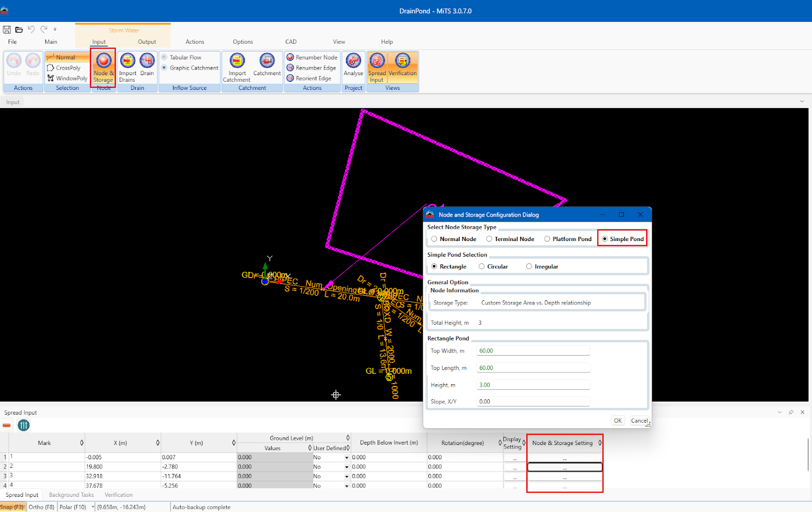Viewport: 812px width, 512px height.
Task: Open User Defined dropdown in row 1
Action: pyautogui.click(x=347, y=458)
